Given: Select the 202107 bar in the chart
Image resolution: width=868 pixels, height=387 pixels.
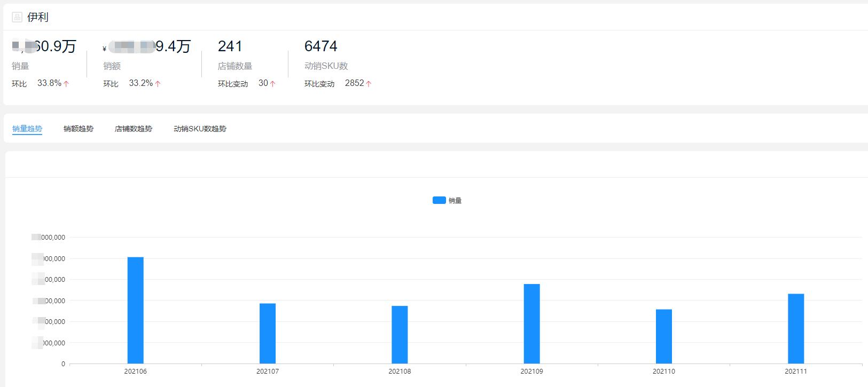Looking at the screenshot, I should [268, 334].
